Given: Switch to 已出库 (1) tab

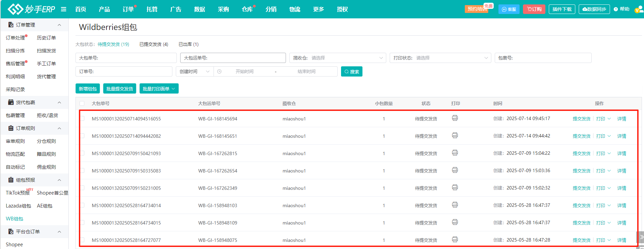Looking at the screenshot, I should click(x=188, y=44).
